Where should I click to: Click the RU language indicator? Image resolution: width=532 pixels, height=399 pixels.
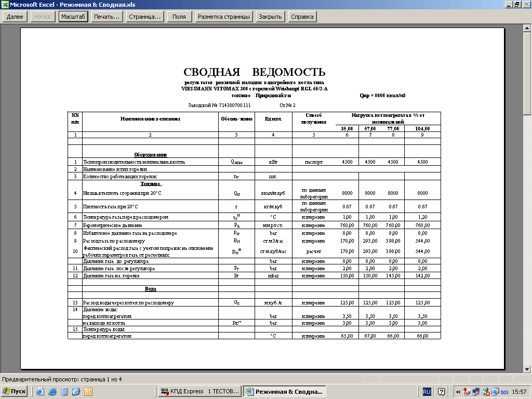[427, 391]
